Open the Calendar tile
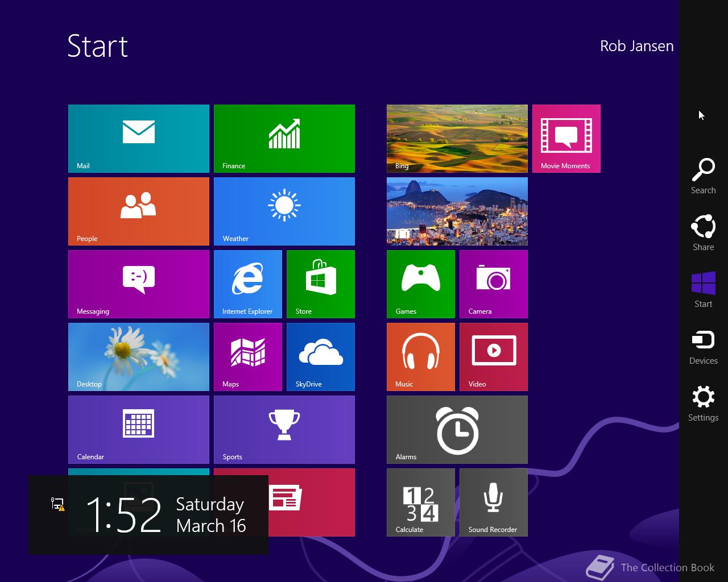 [x=139, y=430]
